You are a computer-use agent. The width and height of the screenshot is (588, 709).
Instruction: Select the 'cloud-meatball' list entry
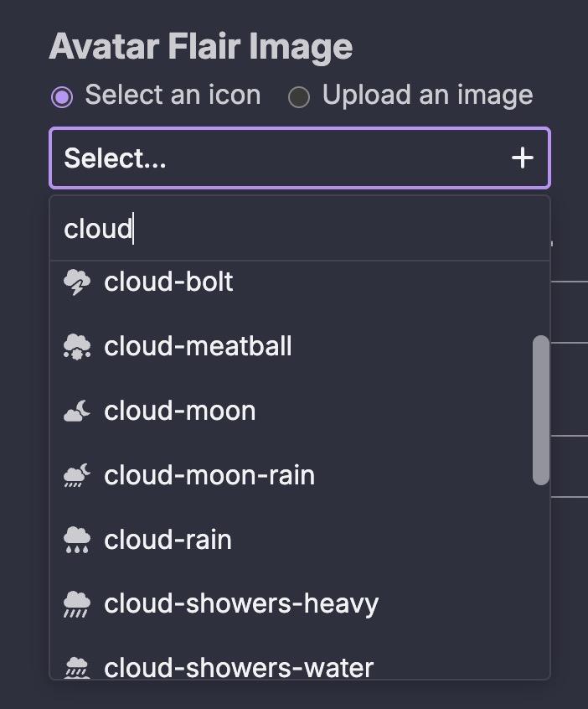(x=198, y=346)
